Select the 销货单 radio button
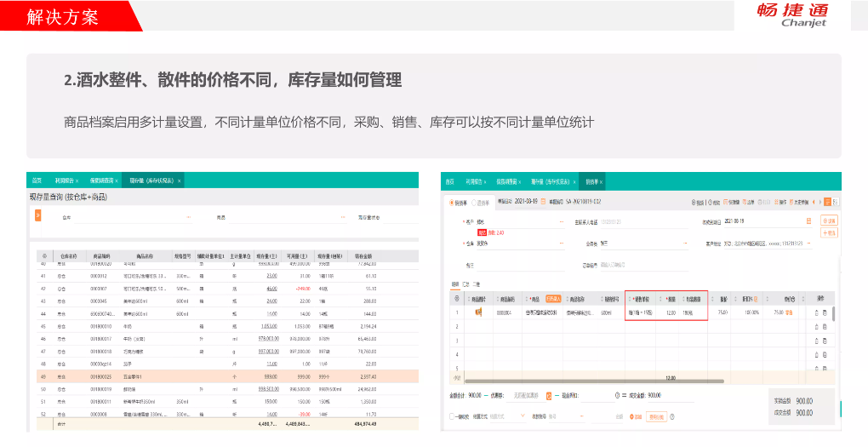 pos(451,203)
